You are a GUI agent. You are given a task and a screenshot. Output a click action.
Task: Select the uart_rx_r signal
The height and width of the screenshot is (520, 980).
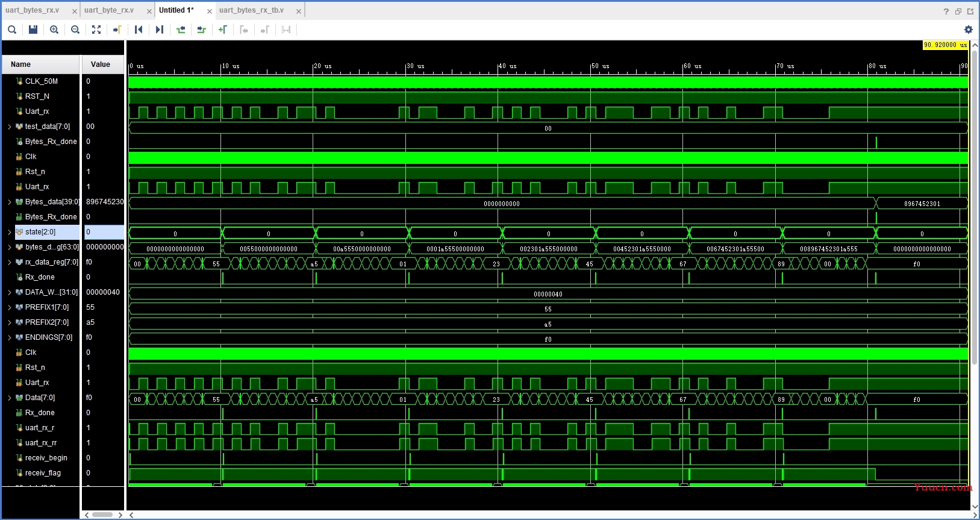tap(40, 428)
